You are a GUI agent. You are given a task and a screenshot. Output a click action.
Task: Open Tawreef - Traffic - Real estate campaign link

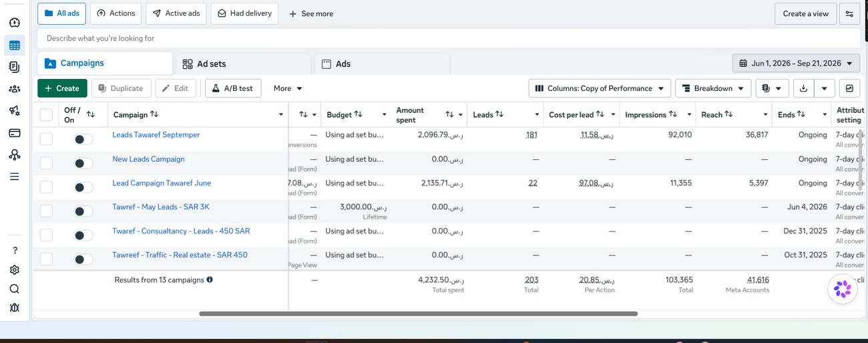180,255
